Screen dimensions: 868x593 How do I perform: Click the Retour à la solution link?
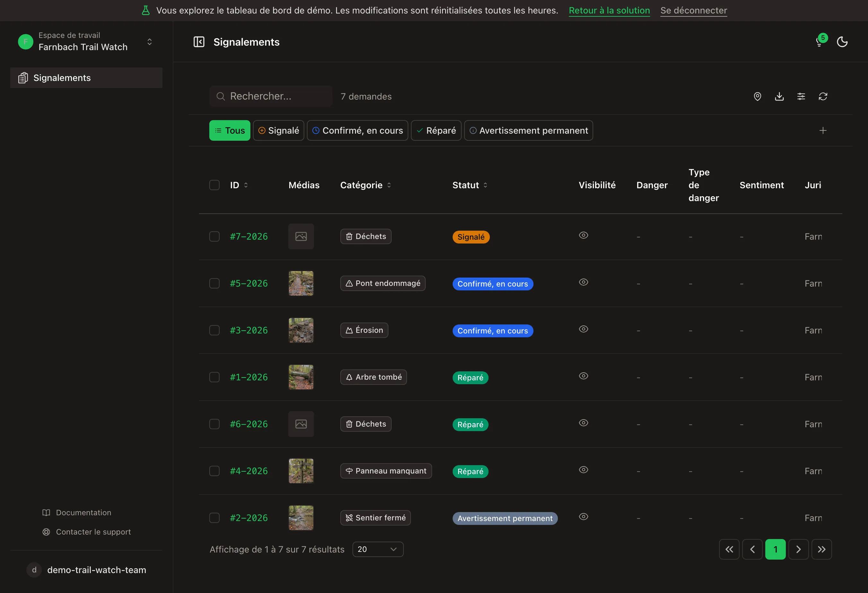(x=609, y=11)
